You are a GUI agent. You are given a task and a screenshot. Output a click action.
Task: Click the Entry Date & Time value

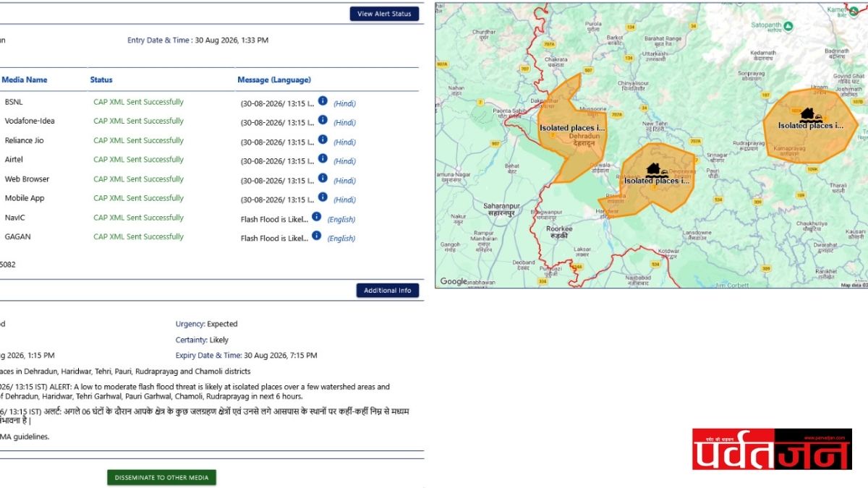pos(231,40)
